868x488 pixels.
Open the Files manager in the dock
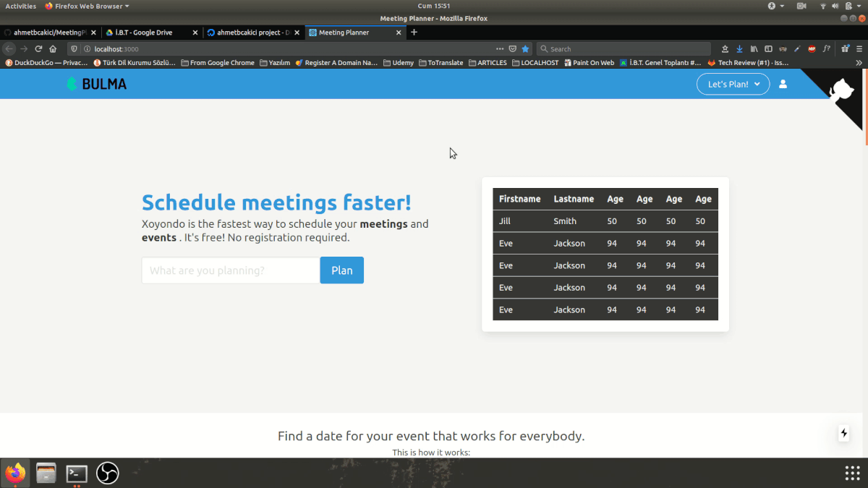[46, 473]
